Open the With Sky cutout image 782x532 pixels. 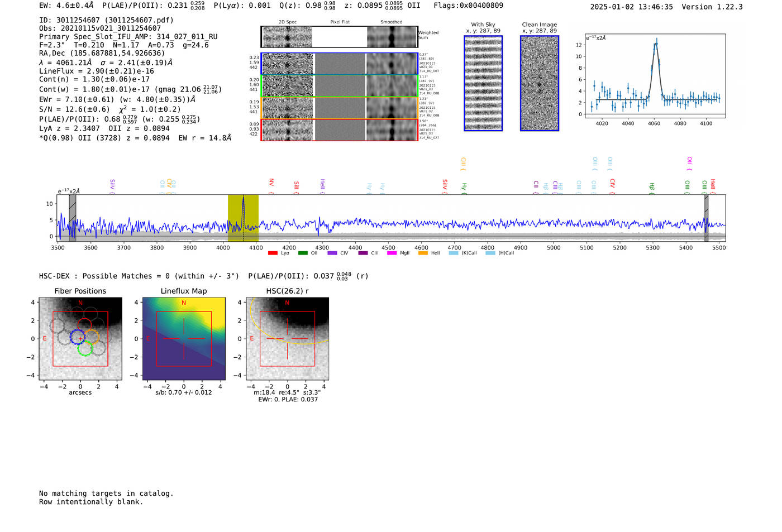pyautogui.click(x=483, y=83)
